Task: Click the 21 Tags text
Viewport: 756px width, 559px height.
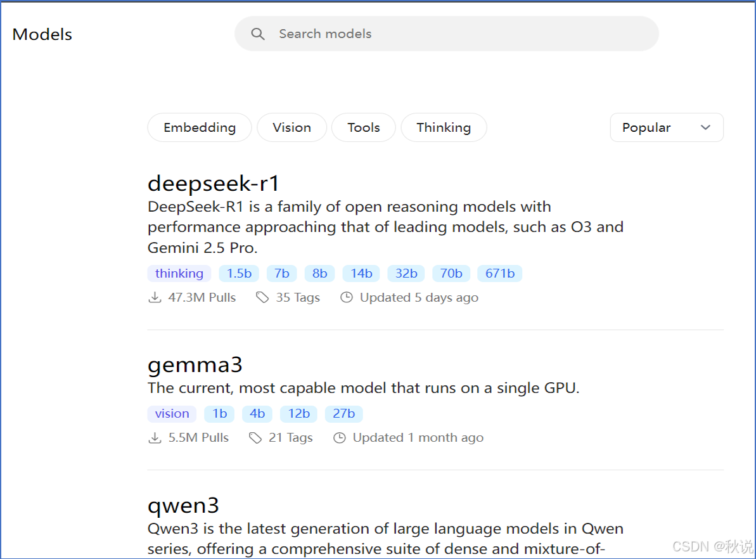Action: pos(291,438)
